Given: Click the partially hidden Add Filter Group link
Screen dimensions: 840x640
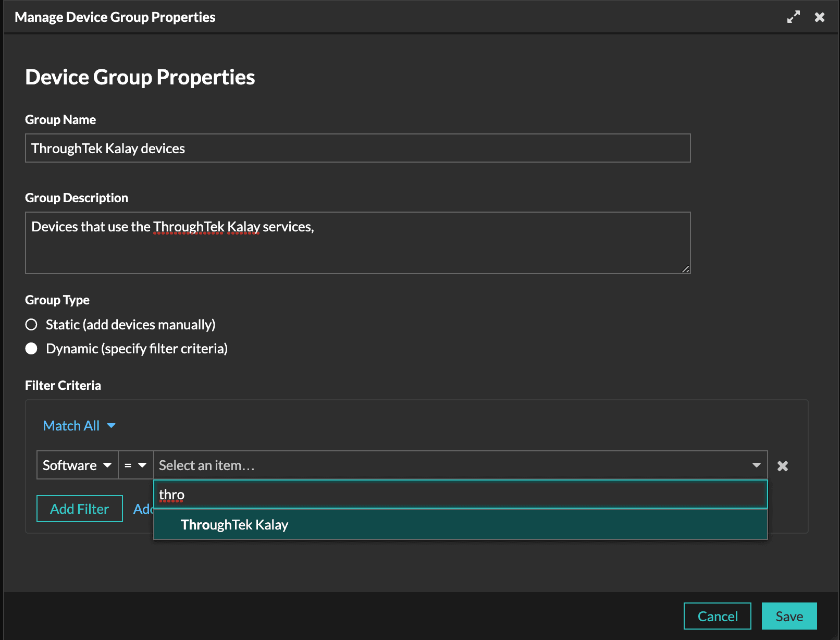Looking at the screenshot, I should pos(143,509).
